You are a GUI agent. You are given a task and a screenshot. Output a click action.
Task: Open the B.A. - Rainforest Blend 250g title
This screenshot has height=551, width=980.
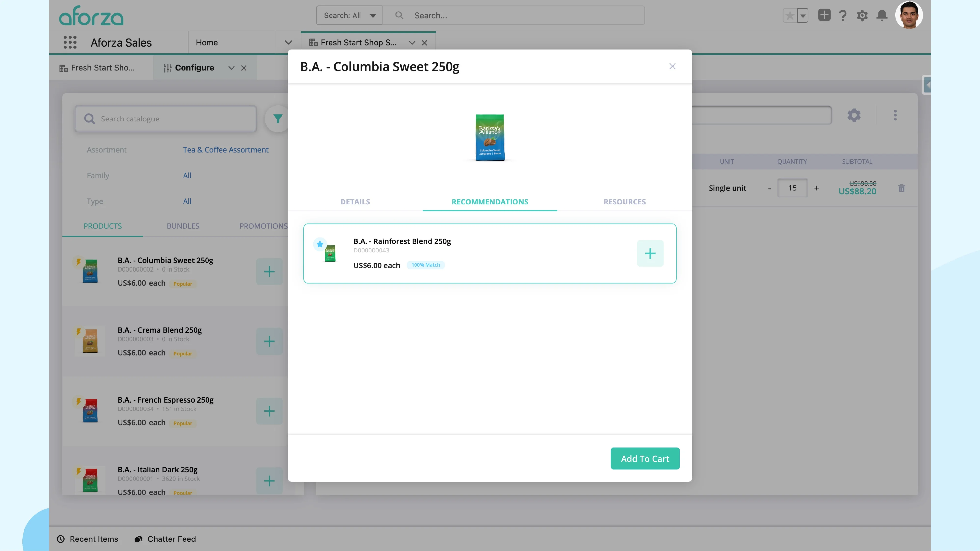pos(402,241)
